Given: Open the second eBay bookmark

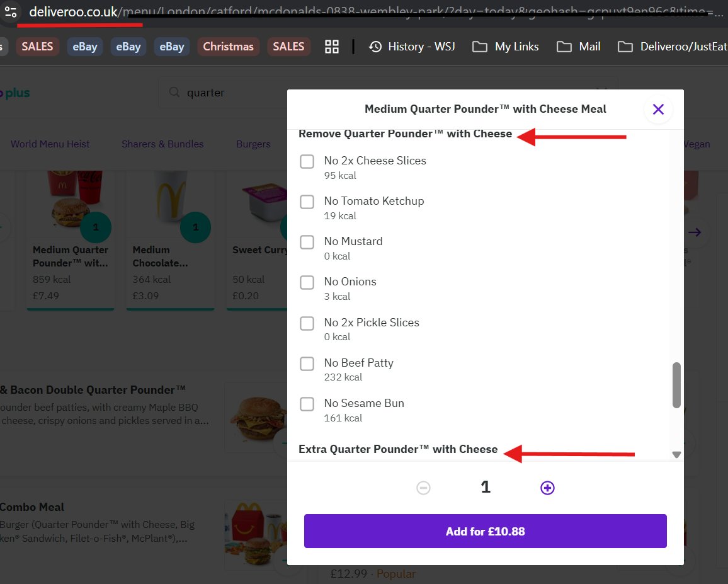Looking at the screenshot, I should coord(128,47).
